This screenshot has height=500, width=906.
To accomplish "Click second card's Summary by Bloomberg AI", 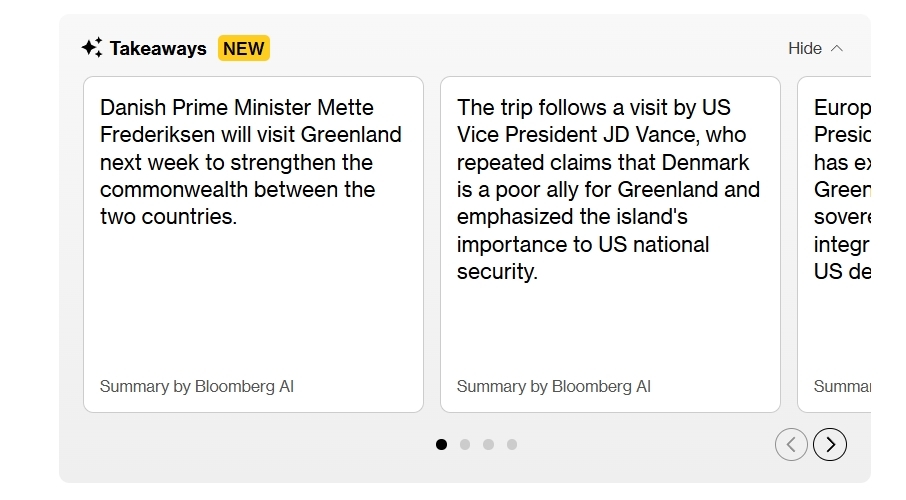I will [x=554, y=386].
